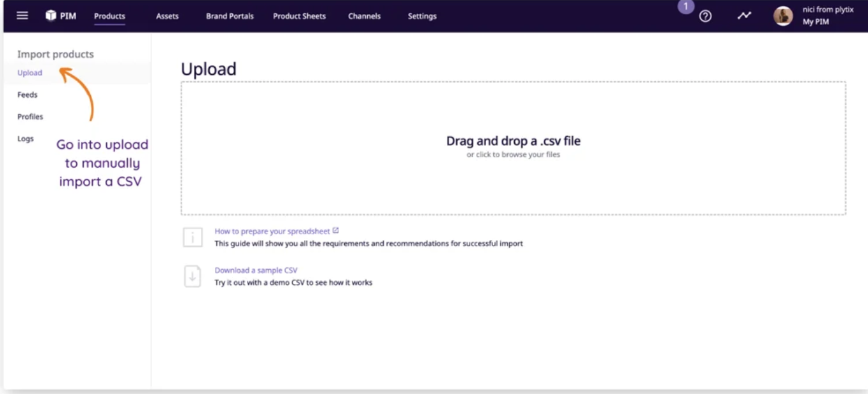Screen dimensions: 868x394
Task: Click the drag and drop CSV upload area
Action: tap(513, 148)
